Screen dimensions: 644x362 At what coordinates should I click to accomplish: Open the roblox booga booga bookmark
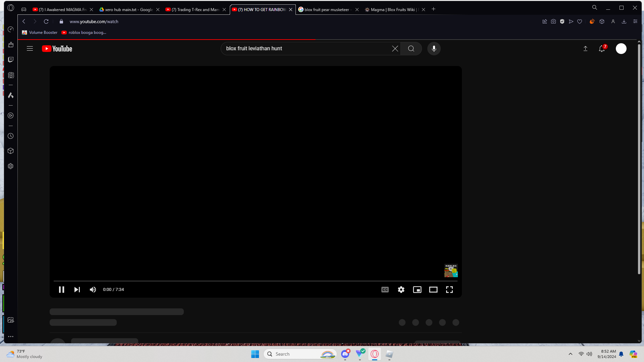click(84, 33)
